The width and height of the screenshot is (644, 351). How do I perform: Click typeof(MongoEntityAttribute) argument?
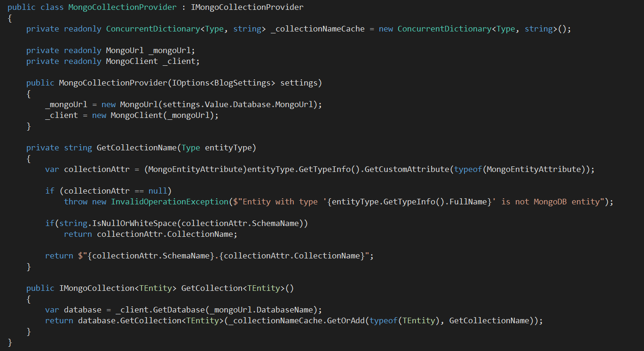pyautogui.click(x=520, y=169)
